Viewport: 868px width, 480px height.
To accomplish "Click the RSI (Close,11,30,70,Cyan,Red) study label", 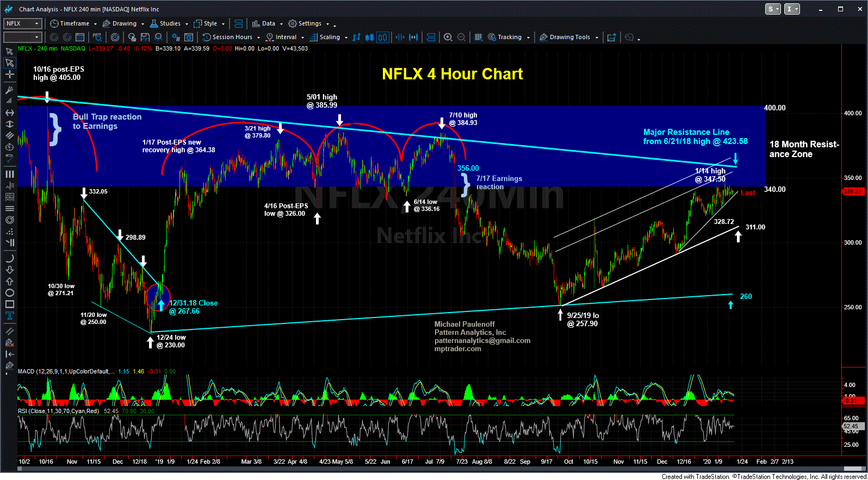I will [x=58, y=411].
